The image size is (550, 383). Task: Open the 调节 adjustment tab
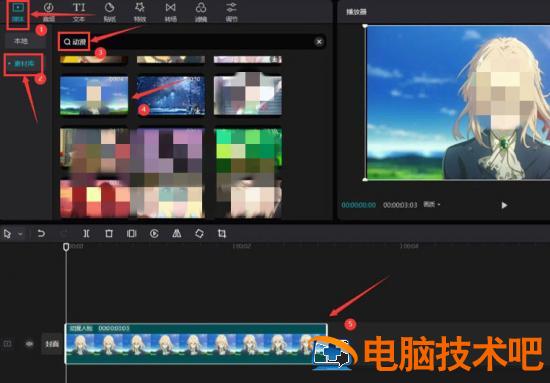(232, 12)
